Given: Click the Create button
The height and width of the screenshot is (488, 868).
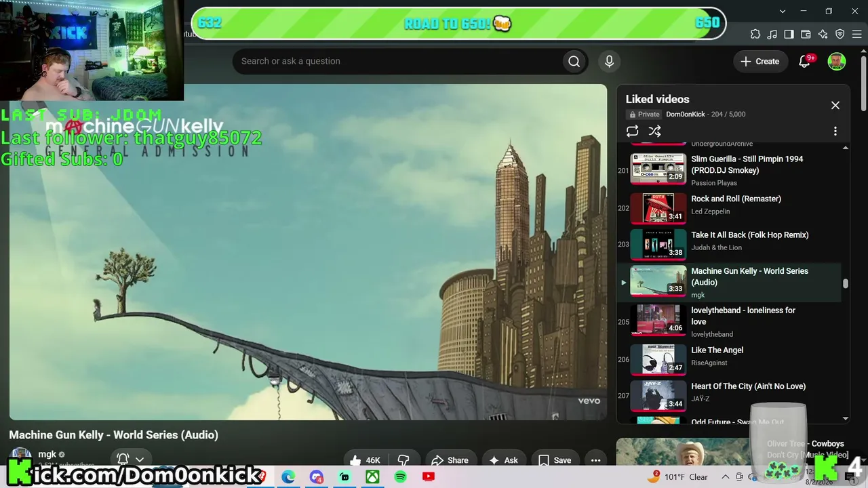Looking at the screenshot, I should 760,61.
